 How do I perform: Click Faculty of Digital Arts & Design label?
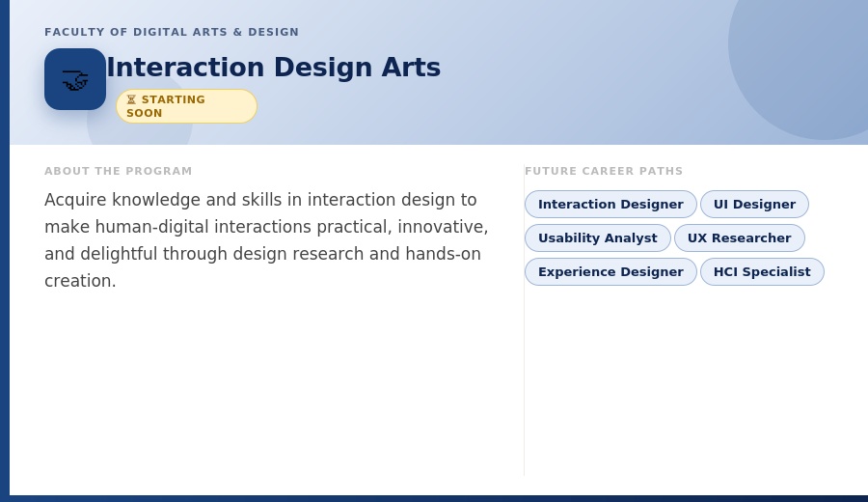tap(172, 32)
